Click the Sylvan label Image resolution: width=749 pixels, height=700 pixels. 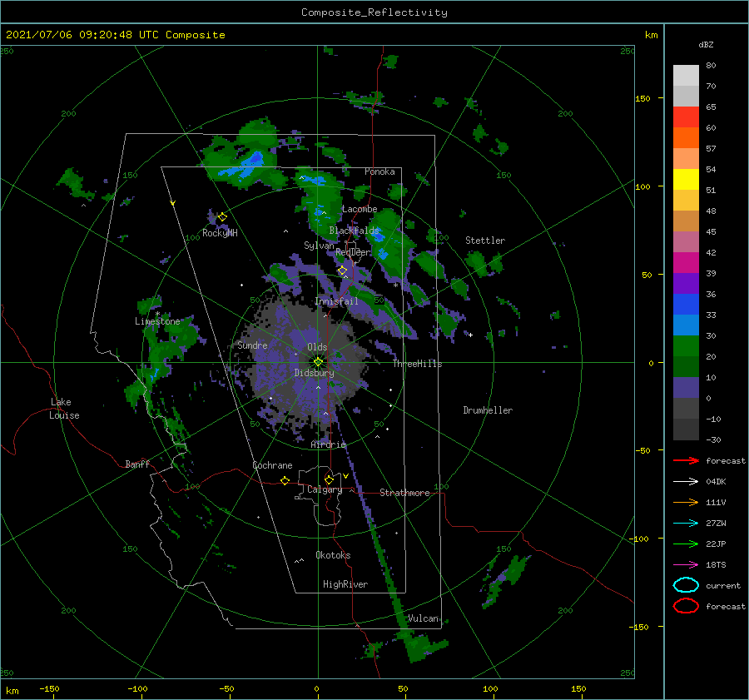point(319,246)
